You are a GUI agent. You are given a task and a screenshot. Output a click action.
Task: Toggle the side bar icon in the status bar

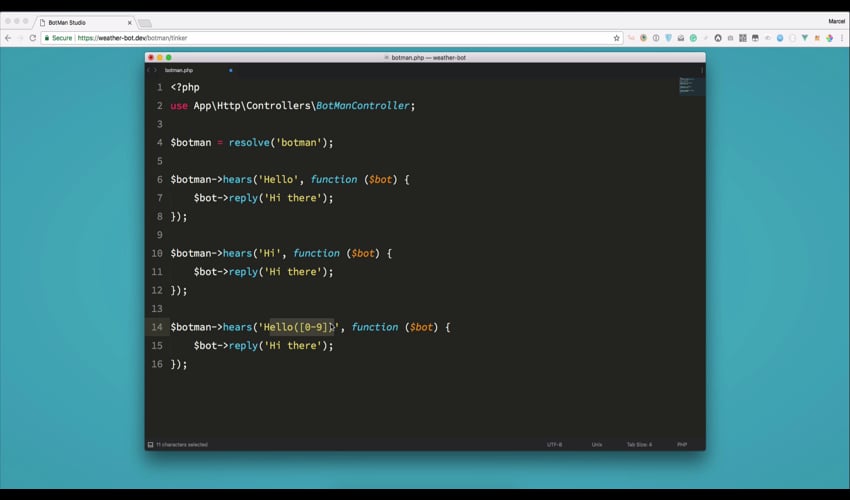pyautogui.click(x=150, y=445)
